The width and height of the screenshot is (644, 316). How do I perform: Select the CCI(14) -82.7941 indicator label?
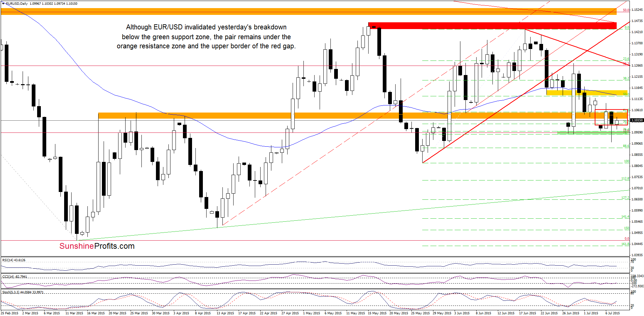pyautogui.click(x=15, y=276)
